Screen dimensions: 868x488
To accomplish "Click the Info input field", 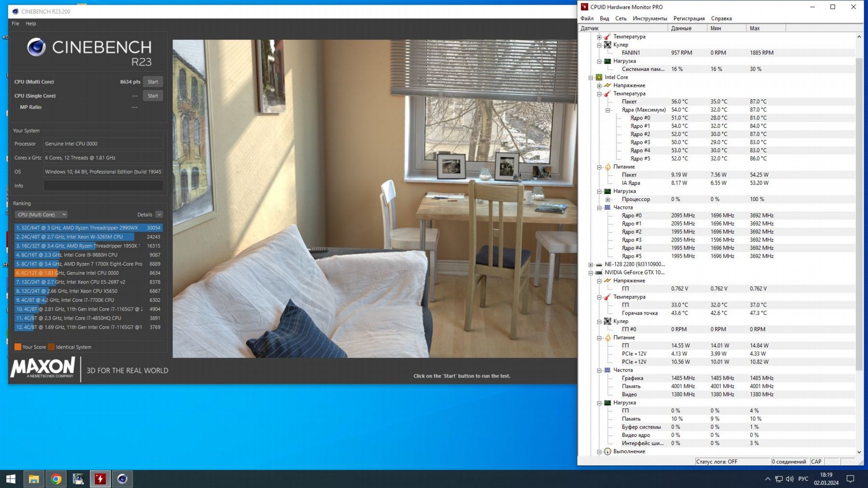I will tap(103, 186).
